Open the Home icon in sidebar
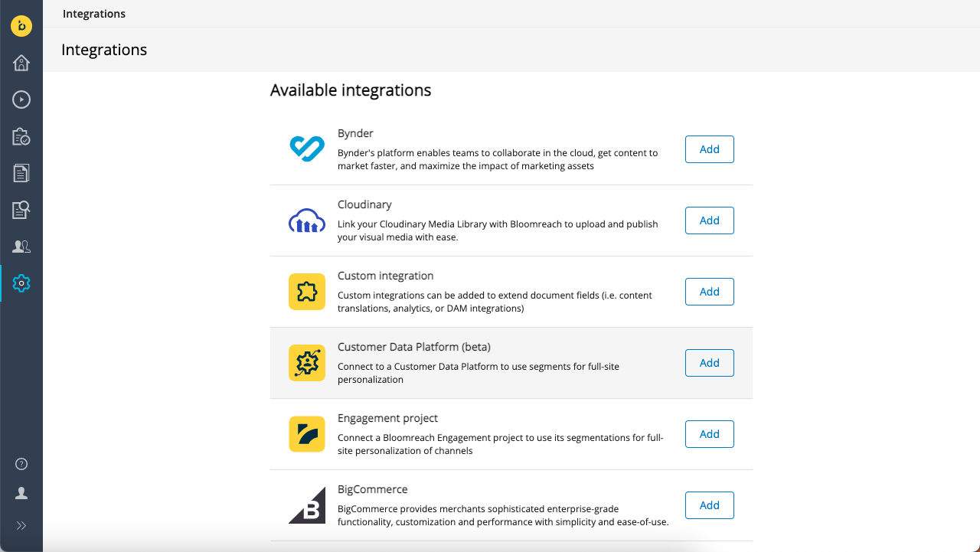The height and width of the screenshot is (552, 980). coord(21,63)
